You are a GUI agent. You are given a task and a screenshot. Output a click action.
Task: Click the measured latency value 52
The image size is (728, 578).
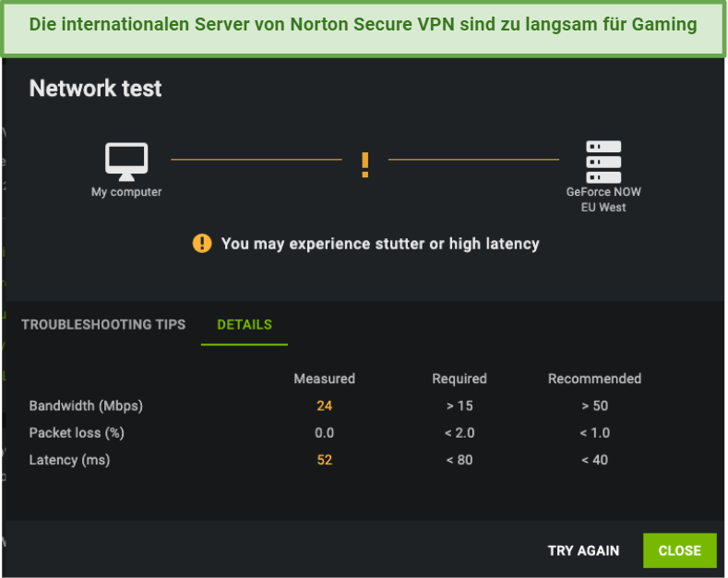[x=324, y=460]
